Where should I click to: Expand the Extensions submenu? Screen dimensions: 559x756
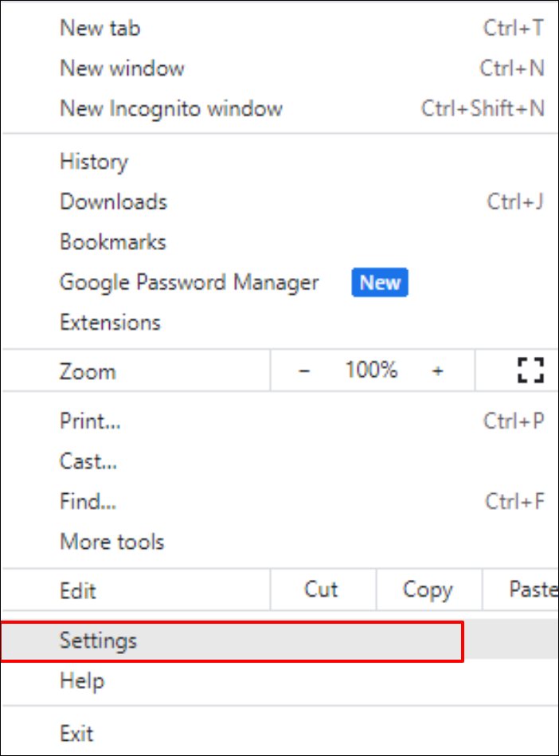[x=110, y=323]
